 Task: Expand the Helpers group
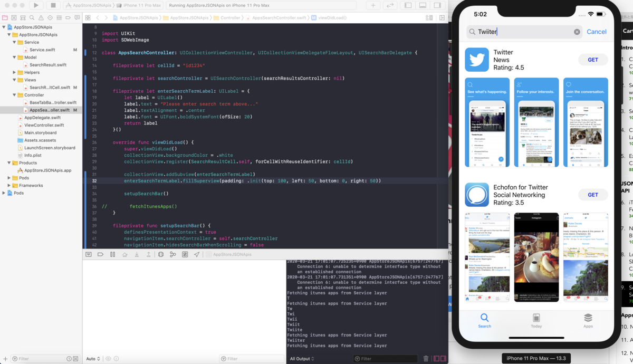click(14, 72)
